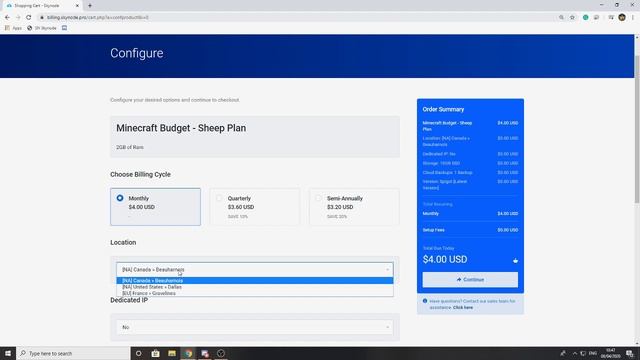Open the Microsoft Store taskbar icon
The height and width of the screenshot is (360, 640).
click(155, 353)
